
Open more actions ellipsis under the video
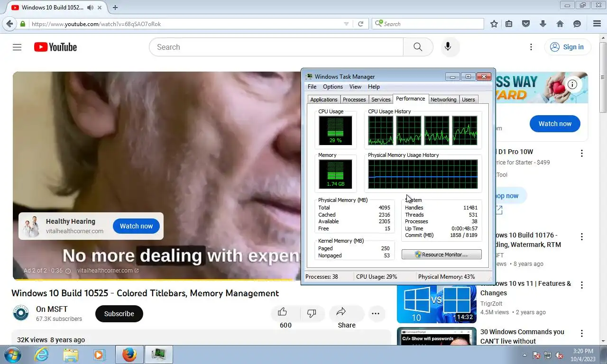pyautogui.click(x=376, y=313)
